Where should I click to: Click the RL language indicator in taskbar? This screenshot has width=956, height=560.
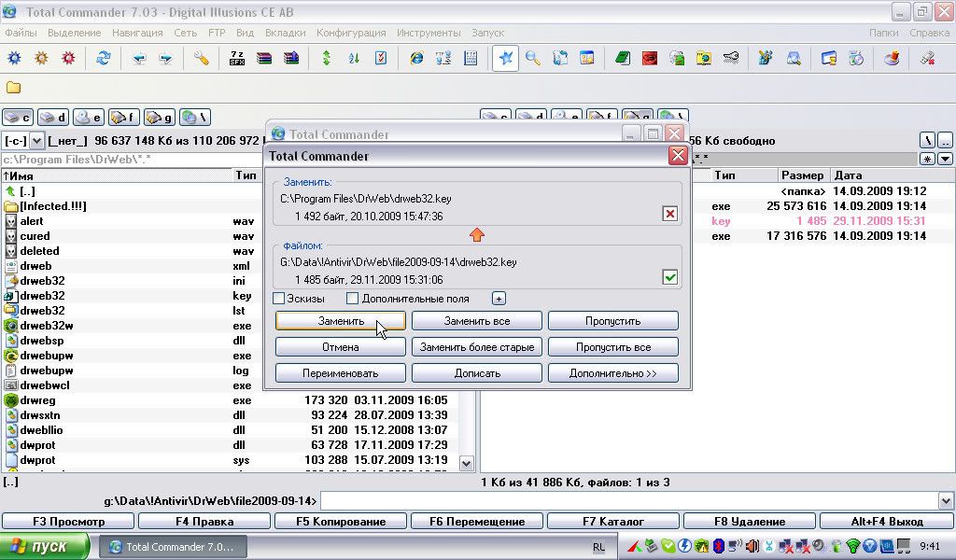[598, 547]
